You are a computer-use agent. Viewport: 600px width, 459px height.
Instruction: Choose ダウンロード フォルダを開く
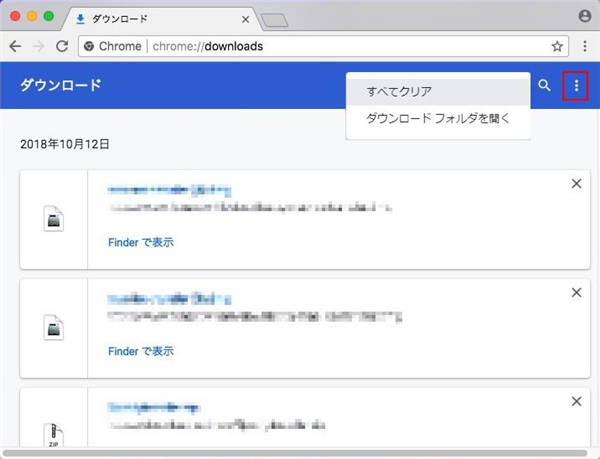[438, 119]
